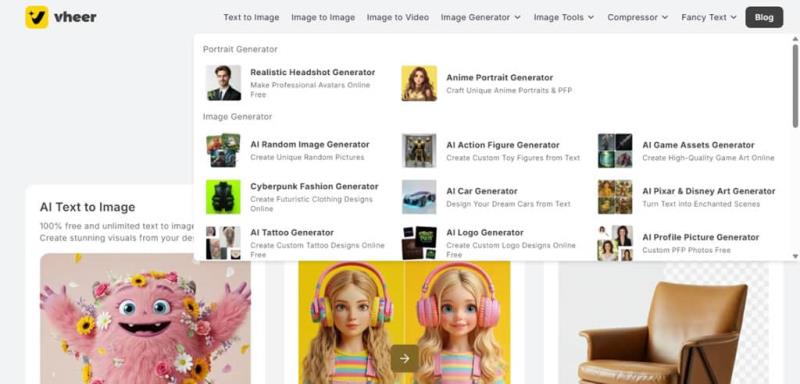Expand the Image Generator dropdown menu
The image size is (800, 384).
481,17
